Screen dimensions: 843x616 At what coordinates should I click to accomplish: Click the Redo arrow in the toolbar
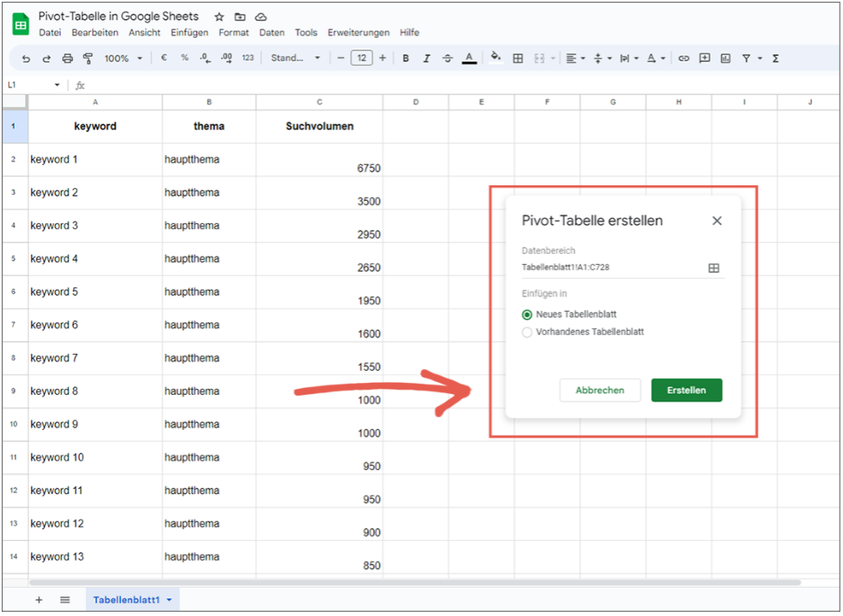click(x=46, y=59)
